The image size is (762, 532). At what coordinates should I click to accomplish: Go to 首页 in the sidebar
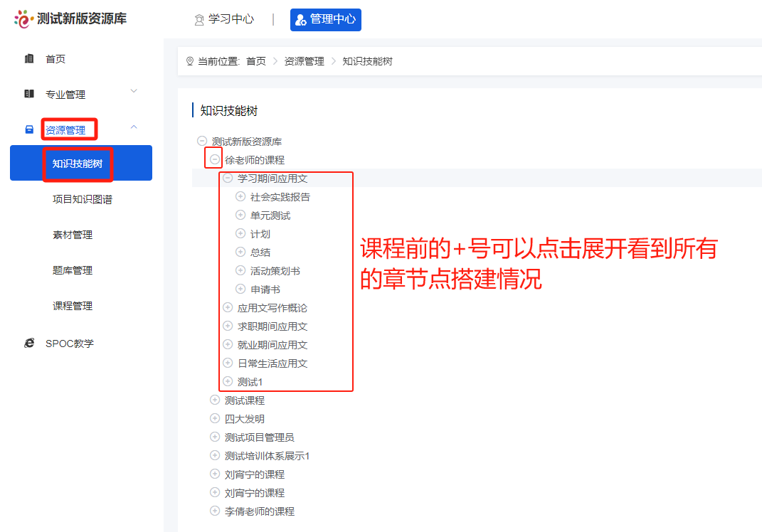tap(55, 59)
